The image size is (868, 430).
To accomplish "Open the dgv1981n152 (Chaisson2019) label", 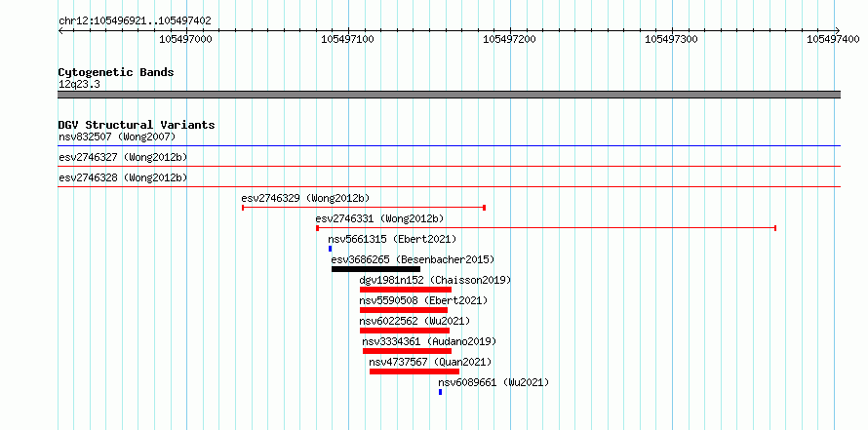I will point(435,280).
